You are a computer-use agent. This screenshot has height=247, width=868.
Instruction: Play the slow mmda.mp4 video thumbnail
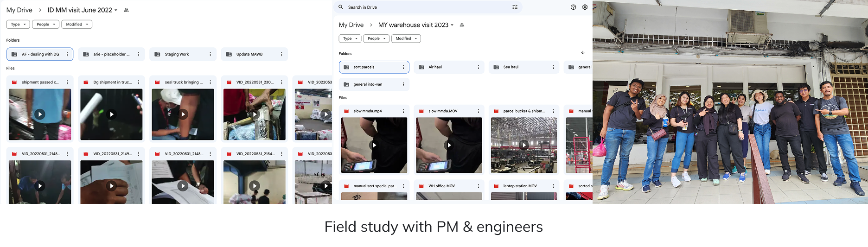click(x=374, y=145)
